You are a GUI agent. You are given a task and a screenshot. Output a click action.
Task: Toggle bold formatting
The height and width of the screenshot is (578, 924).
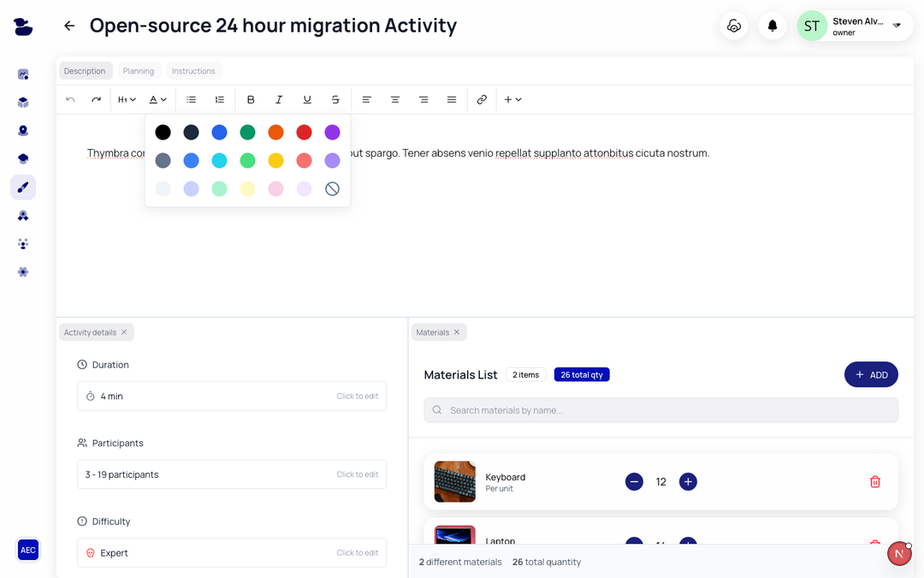[x=251, y=99]
